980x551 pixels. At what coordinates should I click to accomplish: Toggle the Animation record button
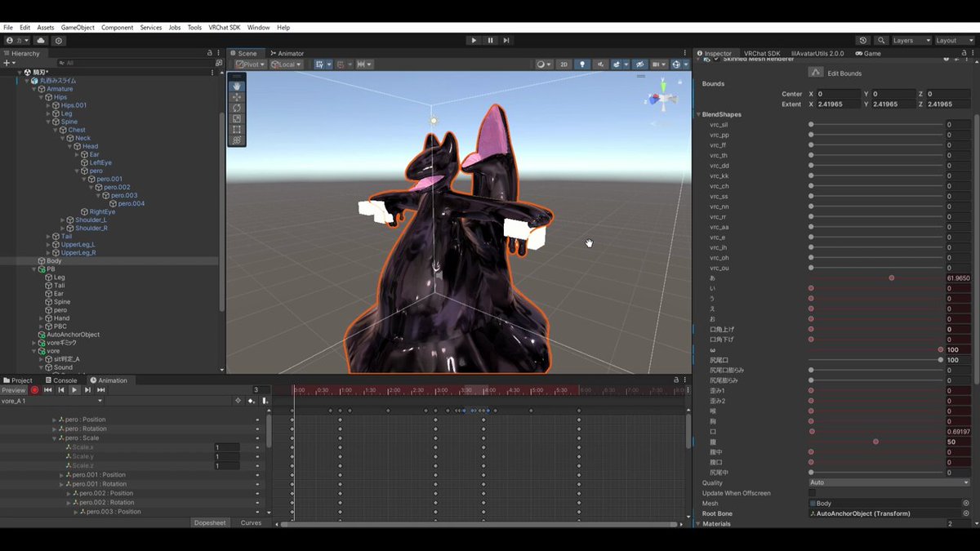coord(35,390)
